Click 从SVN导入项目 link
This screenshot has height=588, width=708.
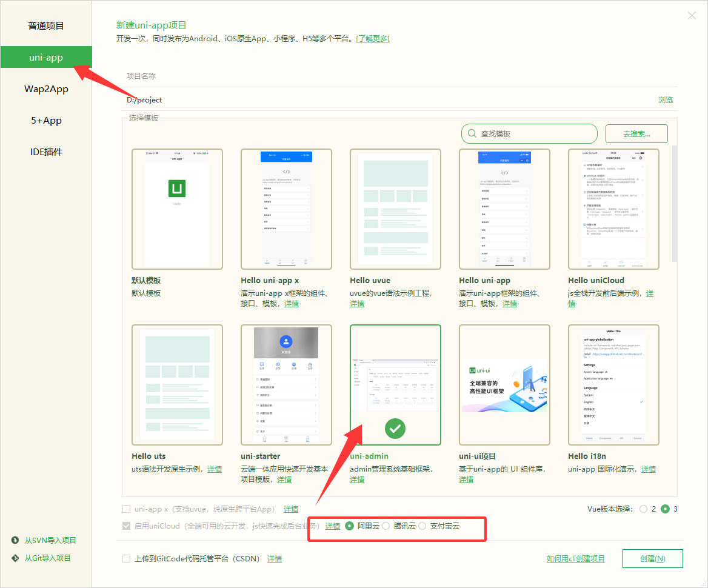[x=50, y=540]
